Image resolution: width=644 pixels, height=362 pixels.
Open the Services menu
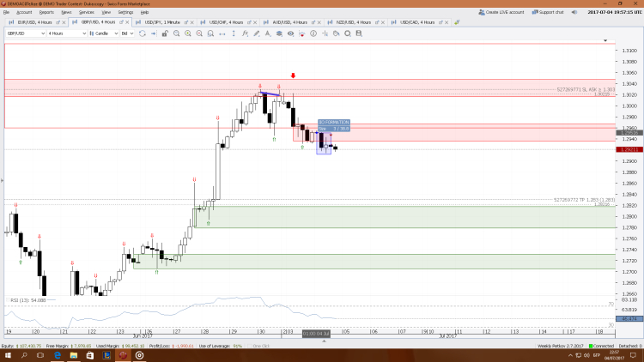tap(86, 12)
